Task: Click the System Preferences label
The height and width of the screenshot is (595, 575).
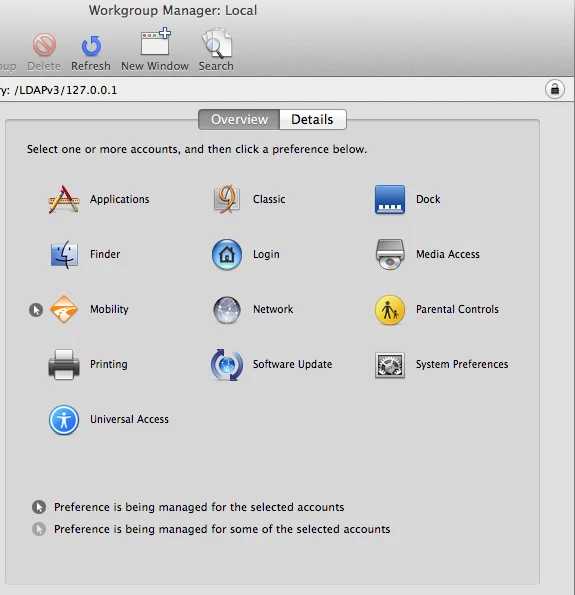Action: (462, 364)
